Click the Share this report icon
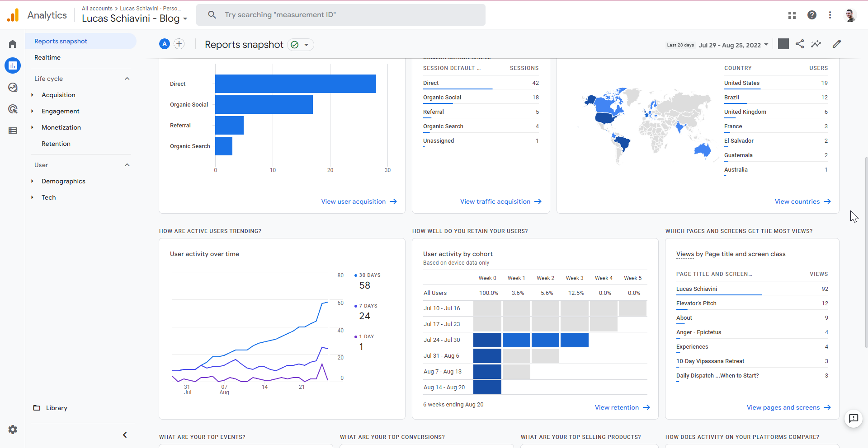 tap(800, 44)
